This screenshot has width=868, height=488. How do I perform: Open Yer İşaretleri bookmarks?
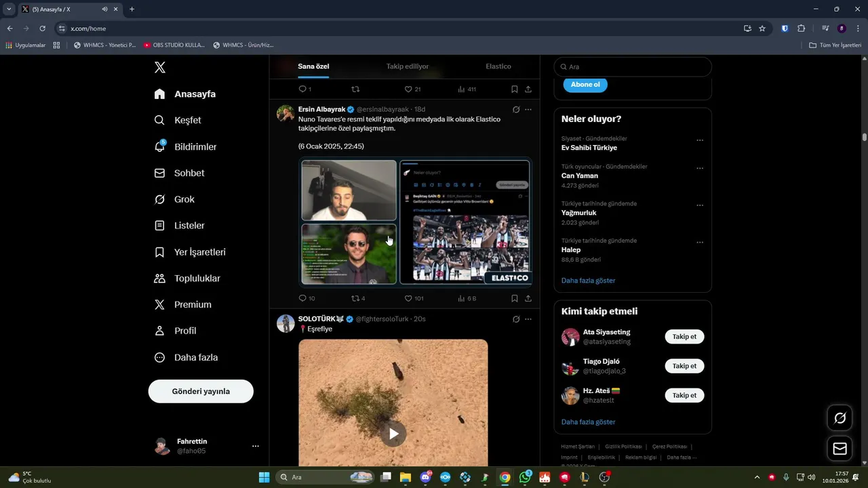pos(190,252)
